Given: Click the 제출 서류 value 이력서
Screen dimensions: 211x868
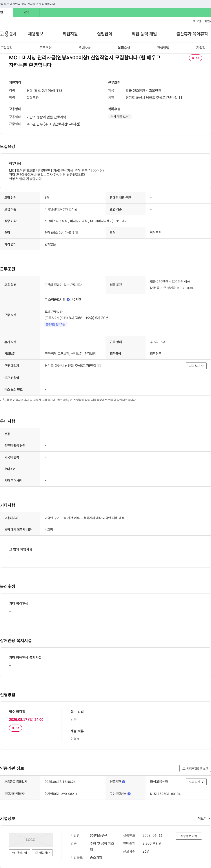Looking at the screenshot, I should [x=75, y=739].
